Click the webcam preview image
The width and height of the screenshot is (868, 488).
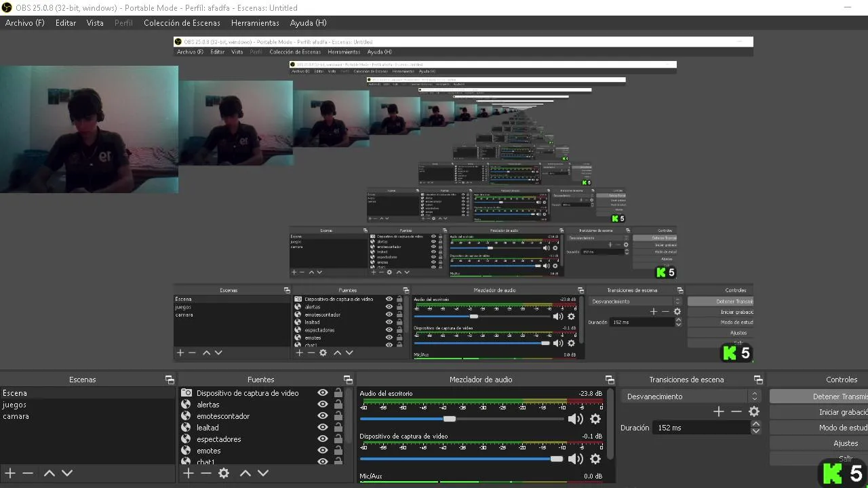tap(89, 129)
